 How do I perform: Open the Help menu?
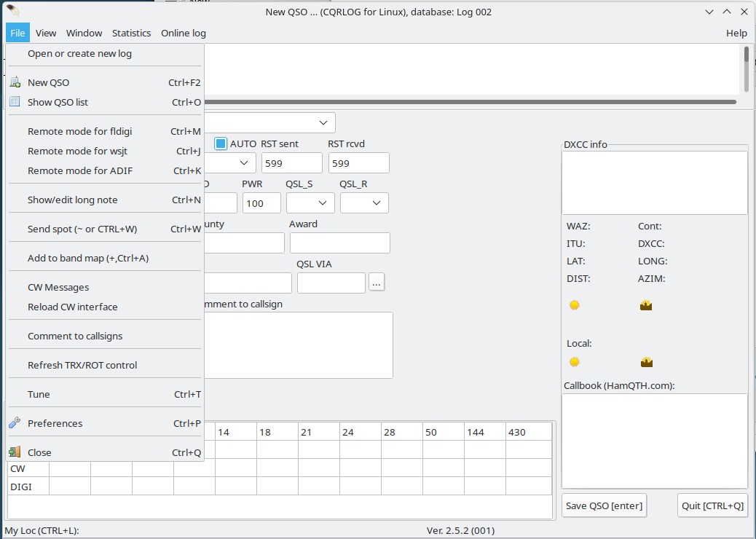point(736,33)
